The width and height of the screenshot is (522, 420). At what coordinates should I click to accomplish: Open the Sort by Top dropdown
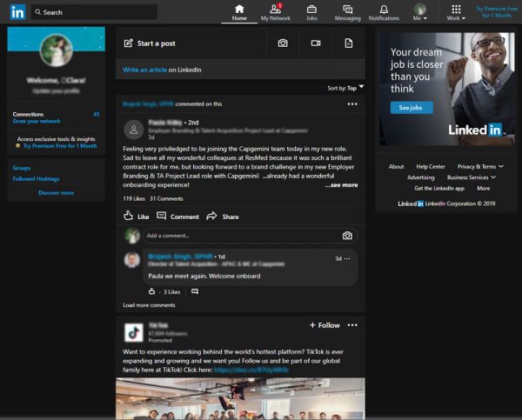tap(345, 88)
